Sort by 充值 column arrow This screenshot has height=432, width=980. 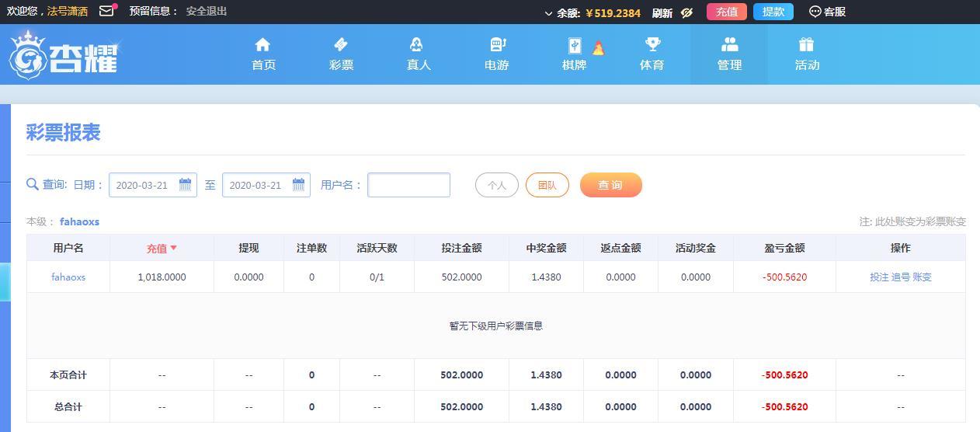[173, 248]
